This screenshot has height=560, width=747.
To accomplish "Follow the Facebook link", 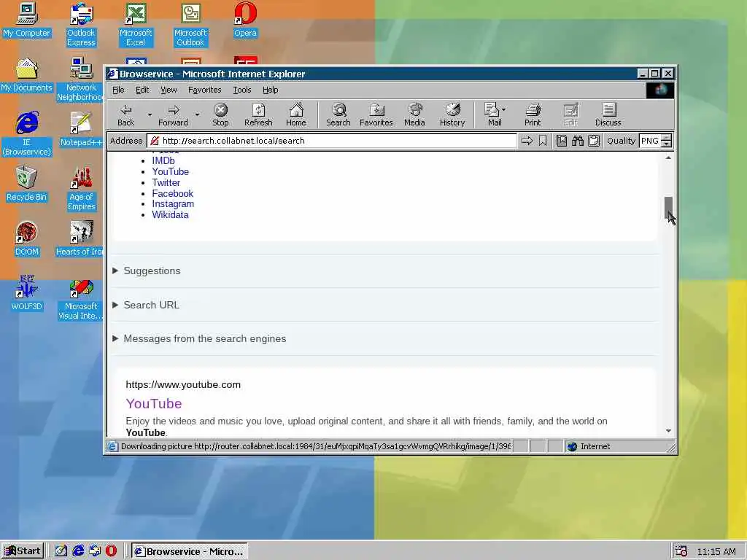I will pos(172,193).
